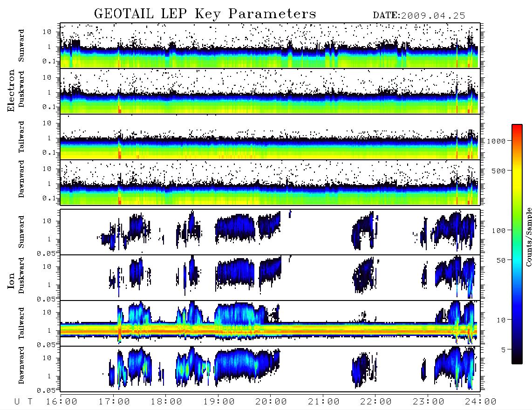This screenshot has width=532, height=410.
Task: Select the Electron Dawnward panel label
Action: click(21, 179)
